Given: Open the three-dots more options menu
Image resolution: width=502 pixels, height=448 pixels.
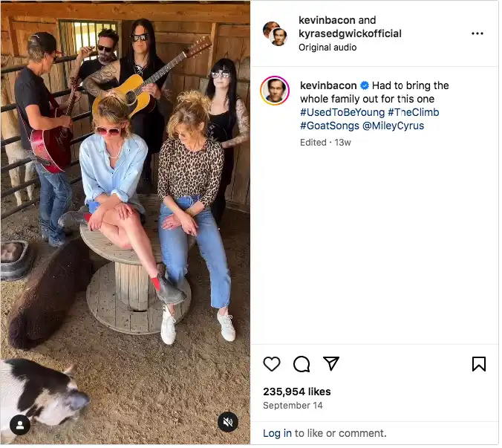Looking at the screenshot, I should pos(477,33).
